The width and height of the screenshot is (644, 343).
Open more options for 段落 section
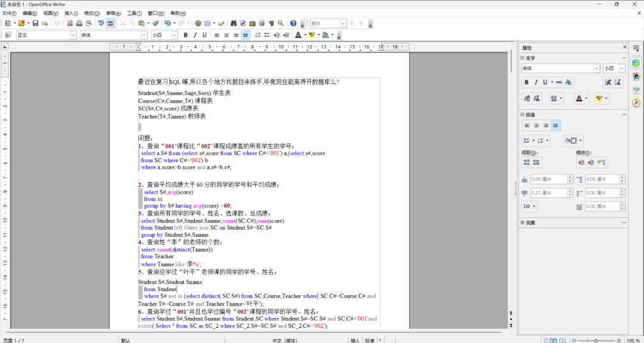624,115
